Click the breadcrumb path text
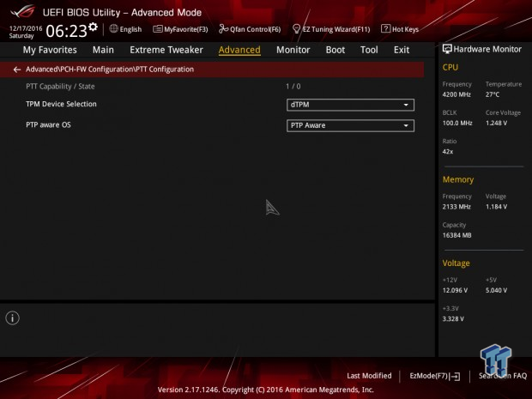 tap(110, 70)
